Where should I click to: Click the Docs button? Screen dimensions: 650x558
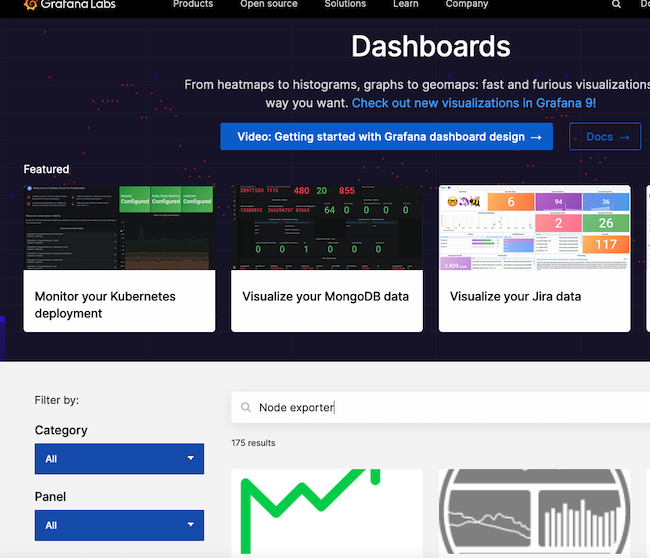point(604,137)
